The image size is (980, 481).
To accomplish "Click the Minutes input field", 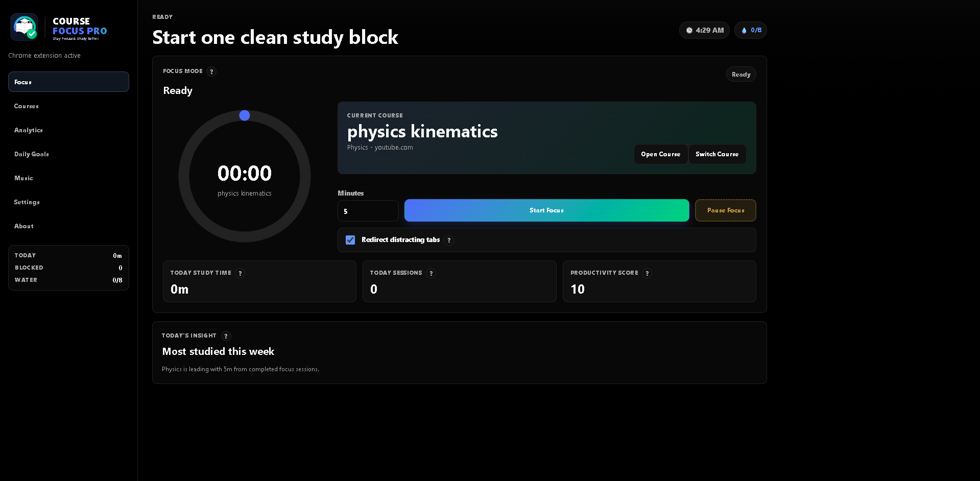I will point(368,211).
